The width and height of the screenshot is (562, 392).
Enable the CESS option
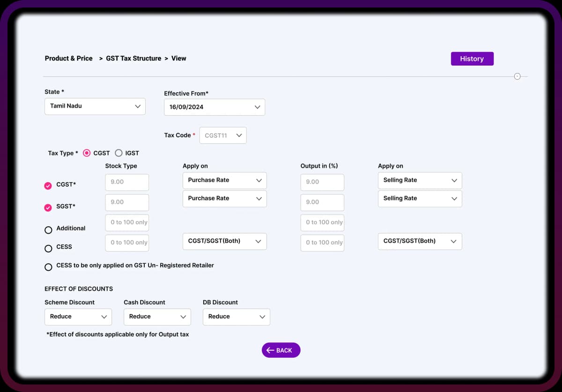tap(48, 249)
